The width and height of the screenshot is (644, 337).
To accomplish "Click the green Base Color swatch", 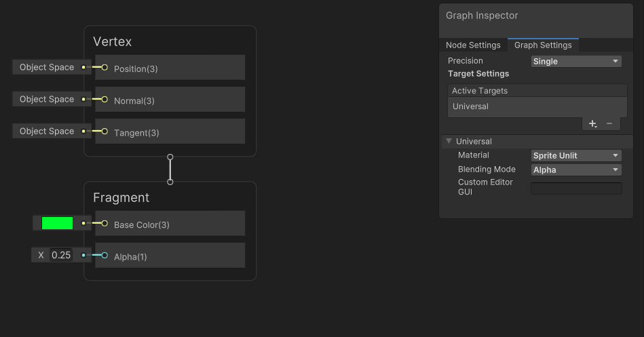I will tap(57, 223).
